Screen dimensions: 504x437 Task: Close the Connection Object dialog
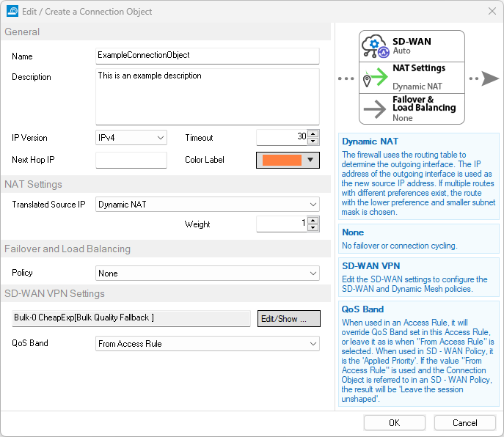tap(492, 11)
